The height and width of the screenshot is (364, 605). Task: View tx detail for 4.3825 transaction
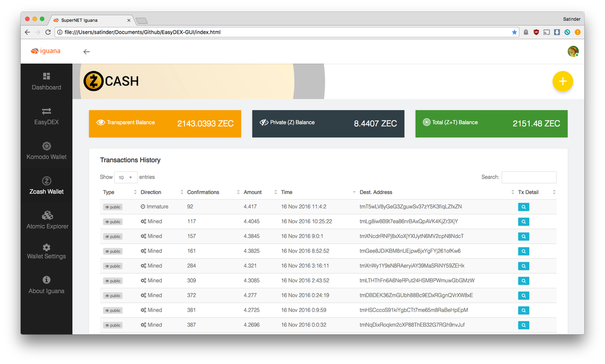523,251
